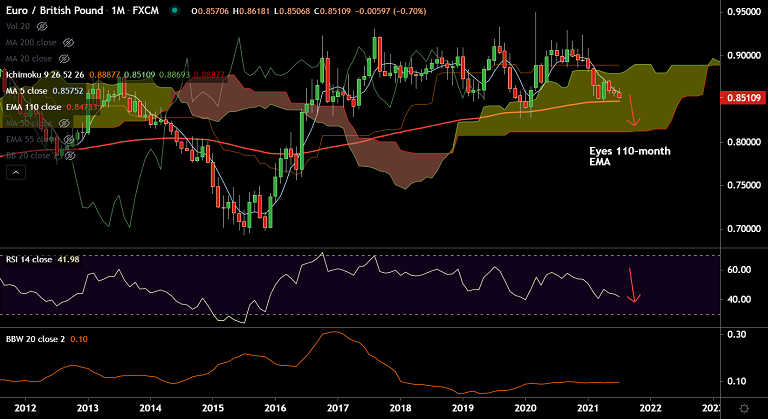
Task: Select the Vol 20 legend label
Action: 18,26
